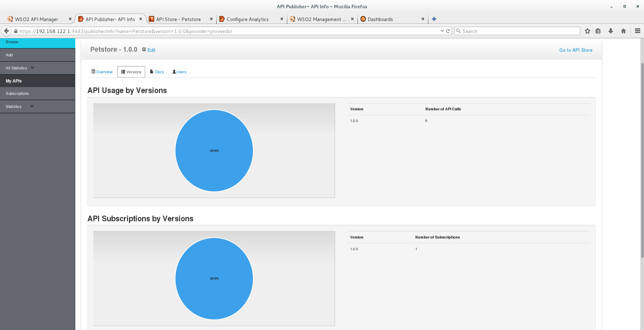Open the Users tab
This screenshot has width=644, height=330.
[179, 72]
